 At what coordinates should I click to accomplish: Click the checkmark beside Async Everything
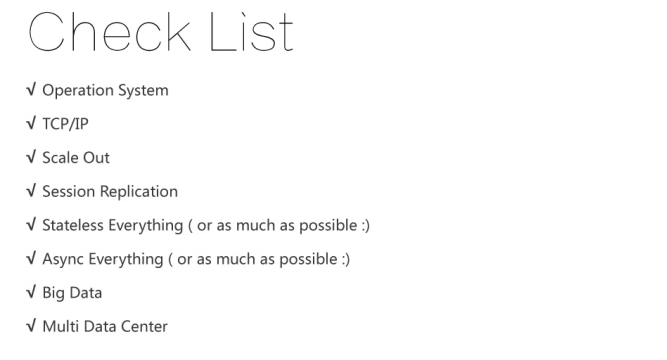(x=31, y=258)
